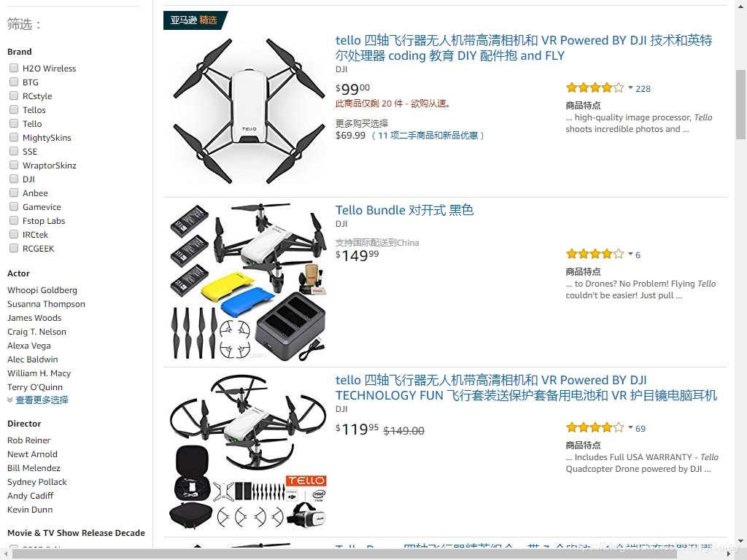747x560 pixels.
Task: Filter by actor Whoopi Goldberg
Action: point(42,290)
